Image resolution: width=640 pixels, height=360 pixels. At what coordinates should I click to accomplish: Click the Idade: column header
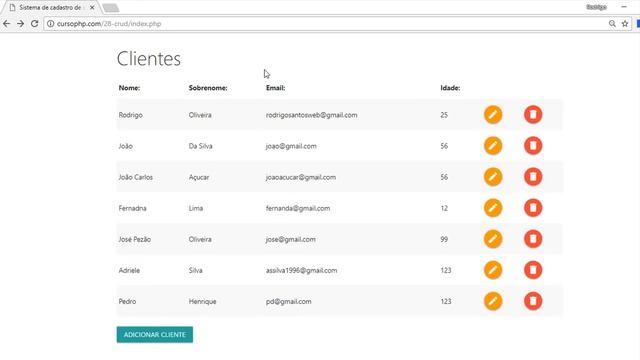click(x=450, y=88)
